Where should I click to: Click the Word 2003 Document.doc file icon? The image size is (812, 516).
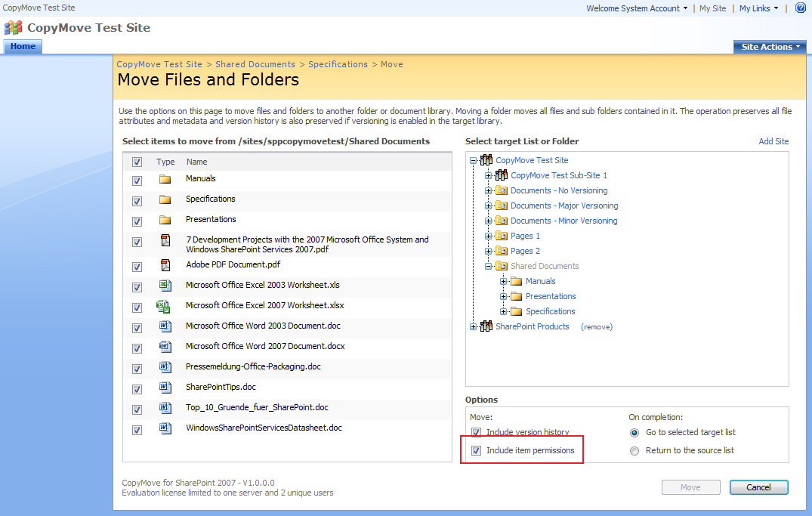click(x=165, y=326)
